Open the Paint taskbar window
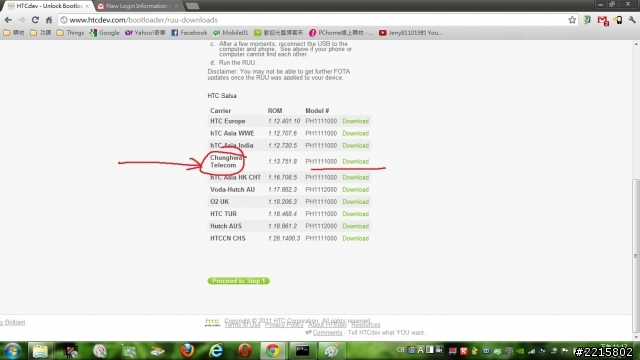The height and width of the screenshot is (360, 640). click(x=331, y=351)
